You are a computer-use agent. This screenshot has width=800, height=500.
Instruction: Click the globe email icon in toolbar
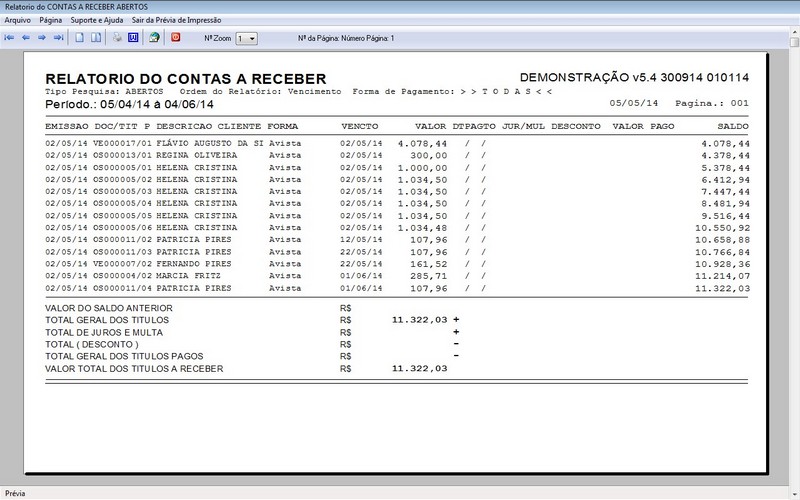[x=154, y=38]
